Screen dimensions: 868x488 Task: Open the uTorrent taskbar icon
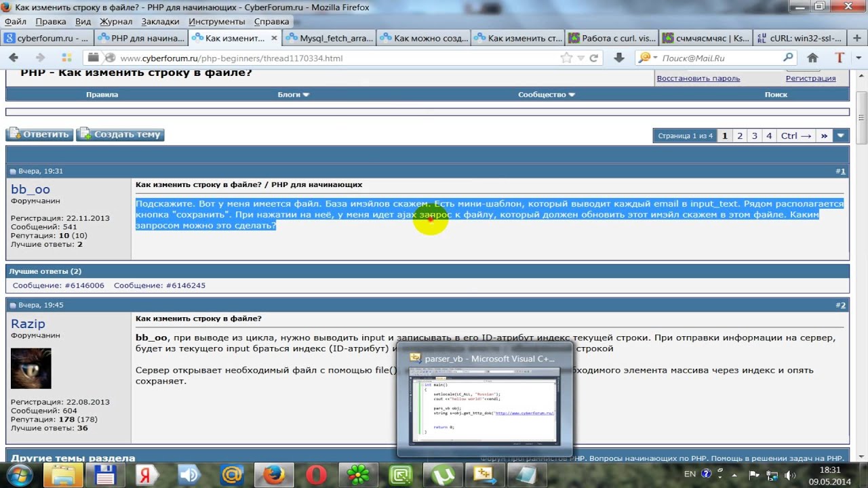click(441, 474)
